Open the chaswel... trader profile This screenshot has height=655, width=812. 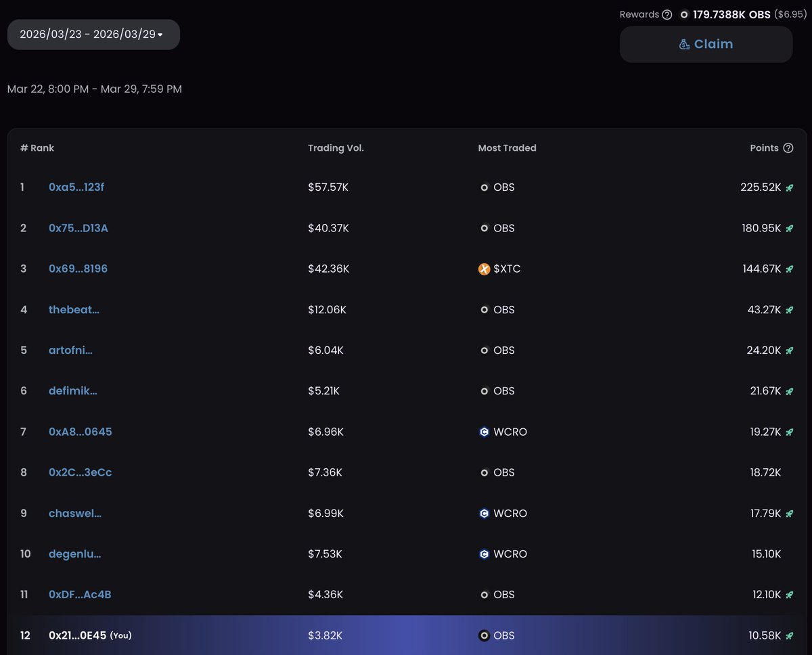pyautogui.click(x=75, y=513)
